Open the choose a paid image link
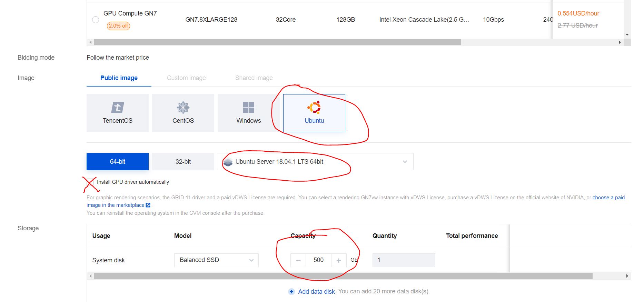The image size is (644, 302). (x=608, y=198)
